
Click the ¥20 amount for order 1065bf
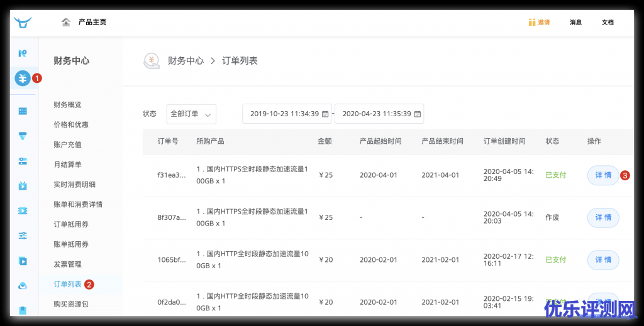point(326,259)
